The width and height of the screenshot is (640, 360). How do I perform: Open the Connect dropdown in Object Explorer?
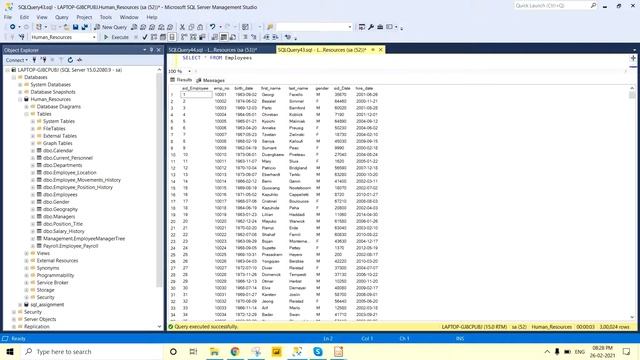[17, 60]
